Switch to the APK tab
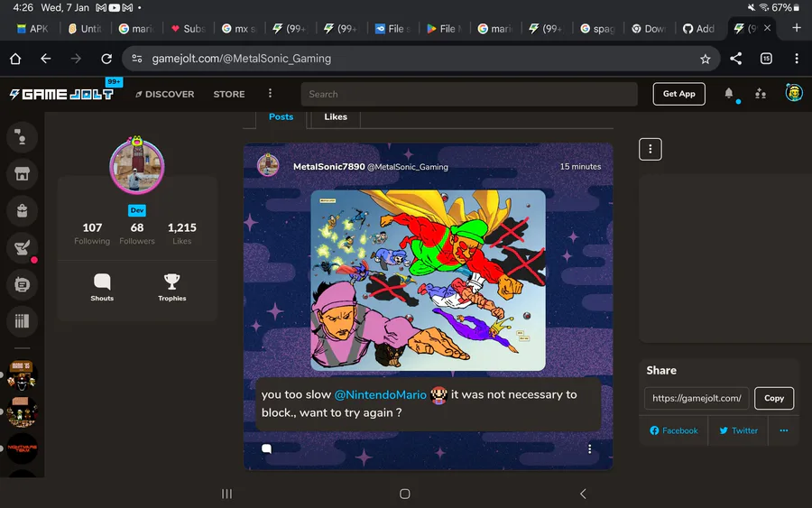812x508 pixels. coord(33,29)
